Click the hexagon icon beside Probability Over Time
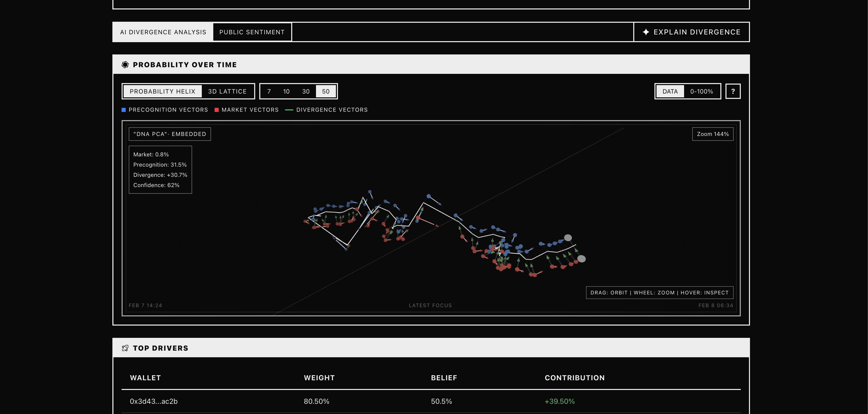This screenshot has width=868, height=414. point(125,64)
